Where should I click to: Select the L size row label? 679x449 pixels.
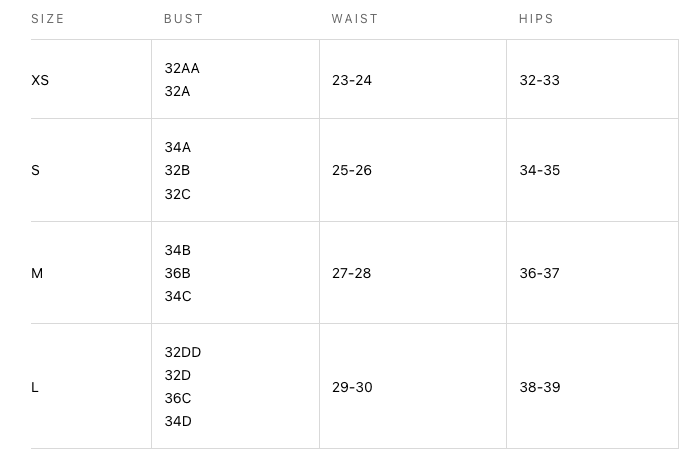pyautogui.click(x=35, y=387)
